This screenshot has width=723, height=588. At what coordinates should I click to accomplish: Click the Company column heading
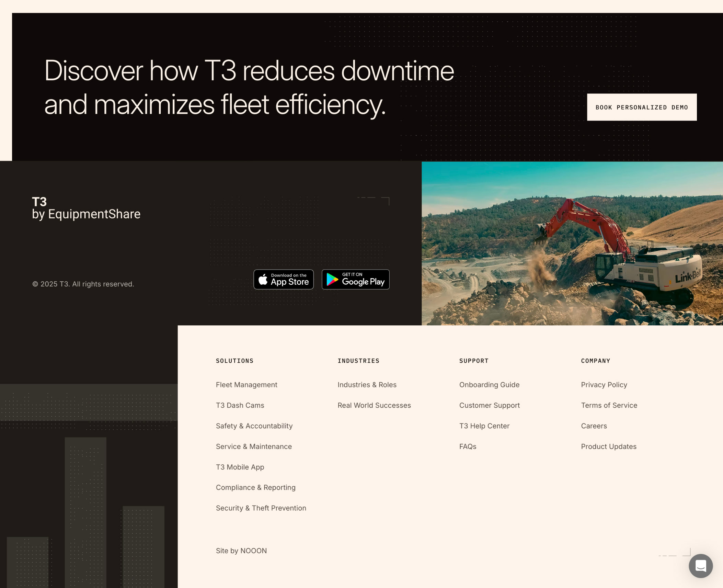[x=595, y=361]
